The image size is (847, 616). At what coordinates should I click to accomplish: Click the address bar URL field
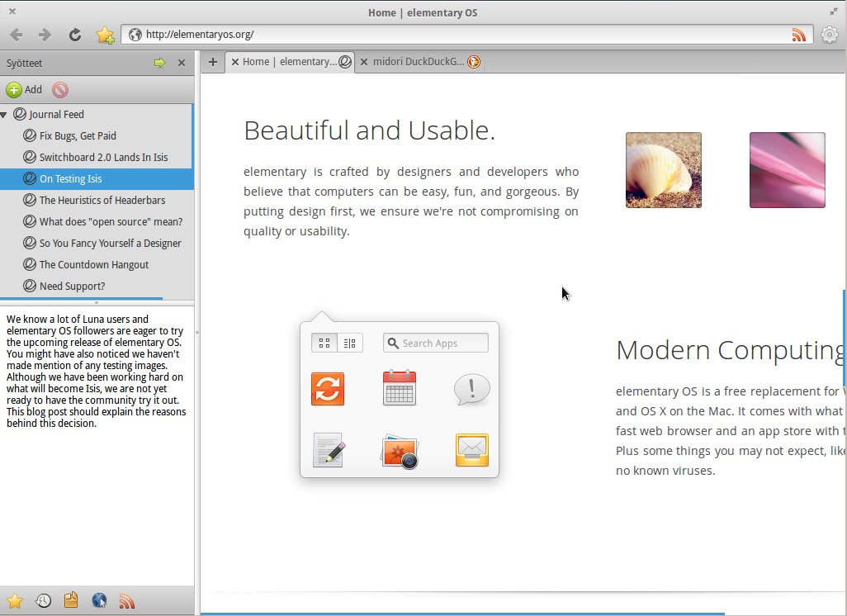point(466,35)
